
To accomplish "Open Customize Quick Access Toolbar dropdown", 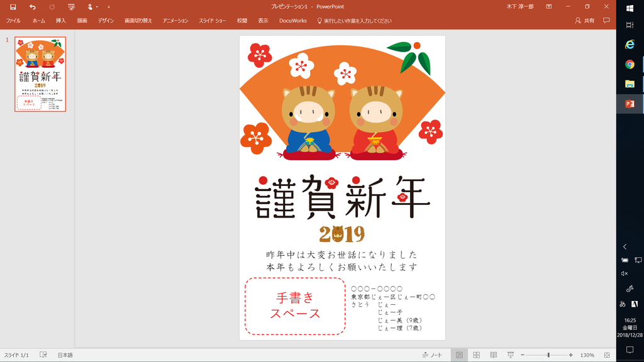I will (x=108, y=7).
